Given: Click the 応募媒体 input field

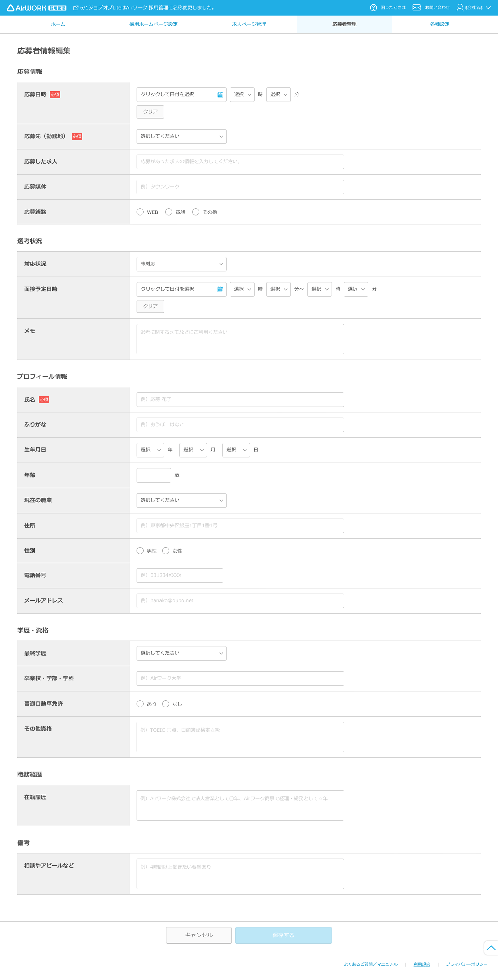Looking at the screenshot, I should (240, 187).
